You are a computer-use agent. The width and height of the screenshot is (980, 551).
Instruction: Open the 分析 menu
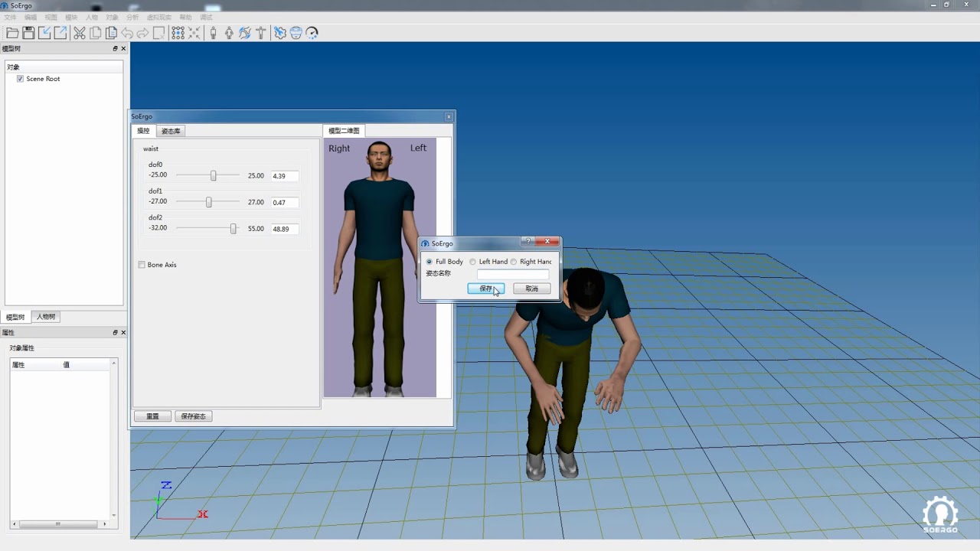click(133, 17)
